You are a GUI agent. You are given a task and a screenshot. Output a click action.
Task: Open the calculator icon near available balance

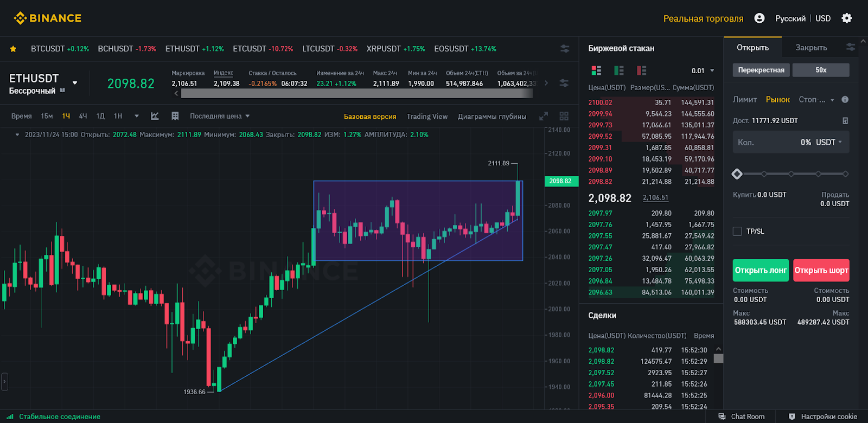845,120
